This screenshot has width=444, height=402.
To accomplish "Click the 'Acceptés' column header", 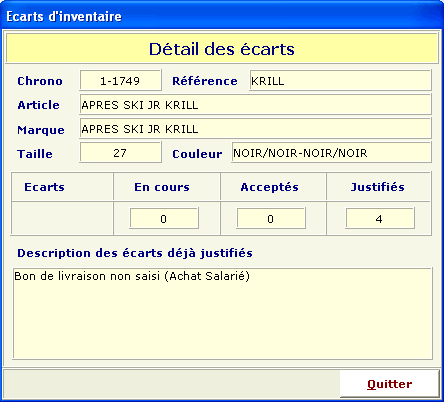I will 269,187.
